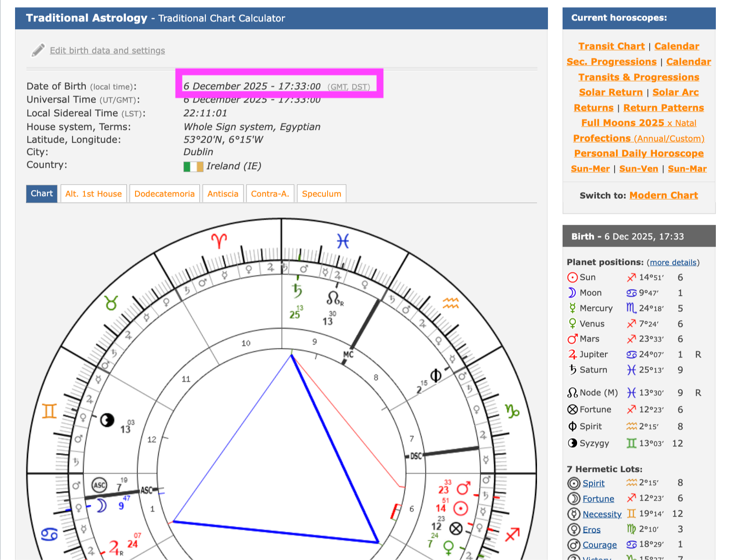
Task: Click the Pisces sign on the chart wheel
Action: (343, 240)
